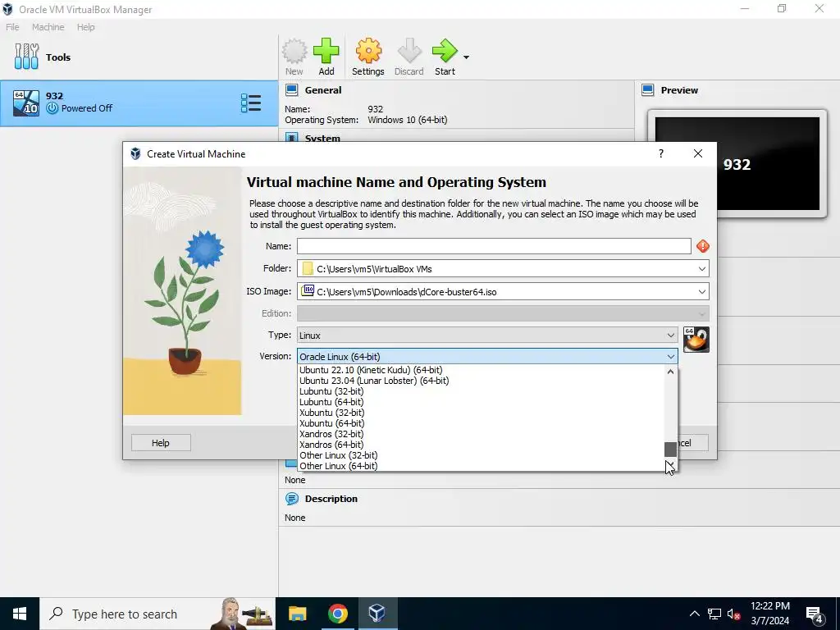Click the ISO image file icon
This screenshot has width=840, height=630.
[308, 291]
